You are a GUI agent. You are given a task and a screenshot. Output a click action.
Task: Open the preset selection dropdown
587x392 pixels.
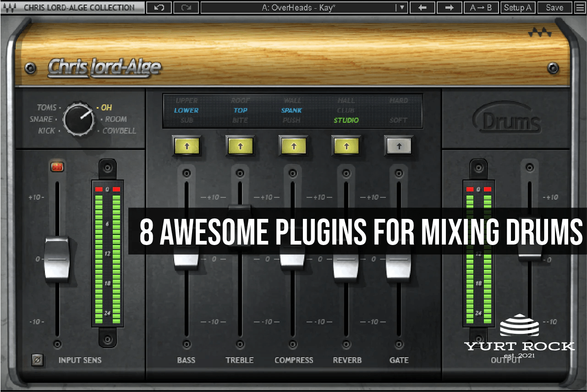(x=400, y=7)
